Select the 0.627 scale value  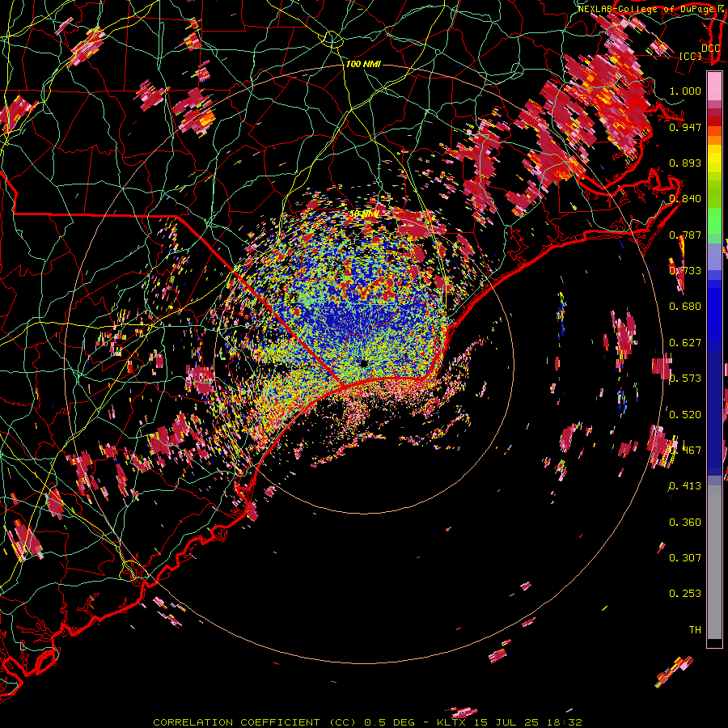click(685, 343)
